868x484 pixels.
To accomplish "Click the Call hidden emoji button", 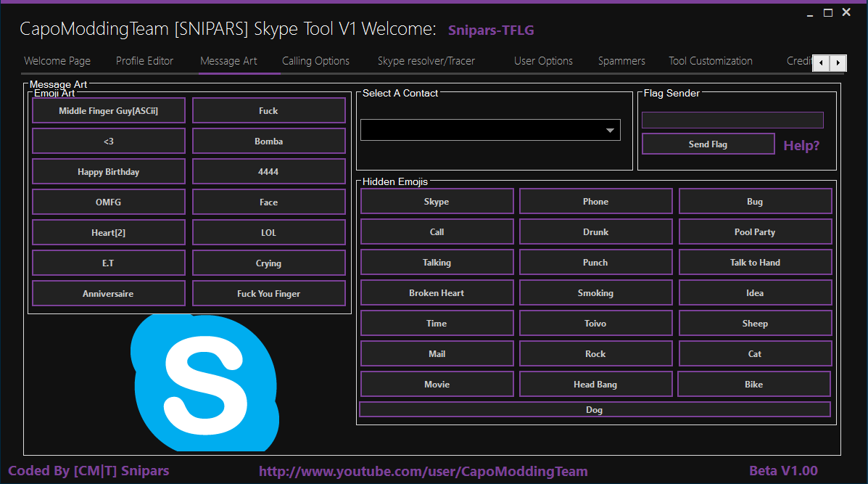I will click(x=437, y=232).
